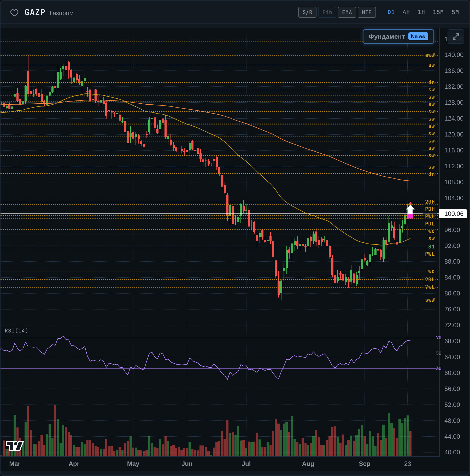Toggle the EMA lines overlay
Screen dimensions: 470x476
347,12
